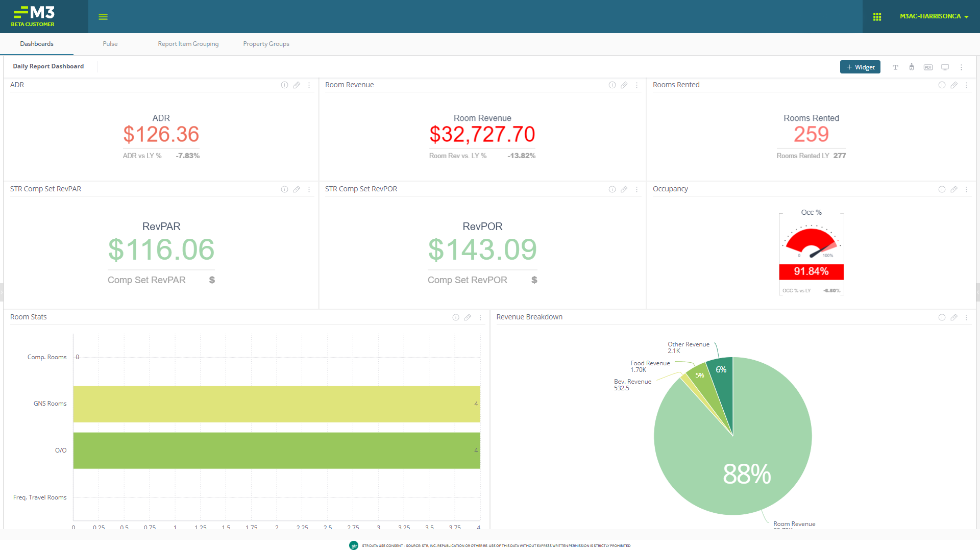
Task: Open the Rooms Rented widget options menu
Action: (966, 85)
